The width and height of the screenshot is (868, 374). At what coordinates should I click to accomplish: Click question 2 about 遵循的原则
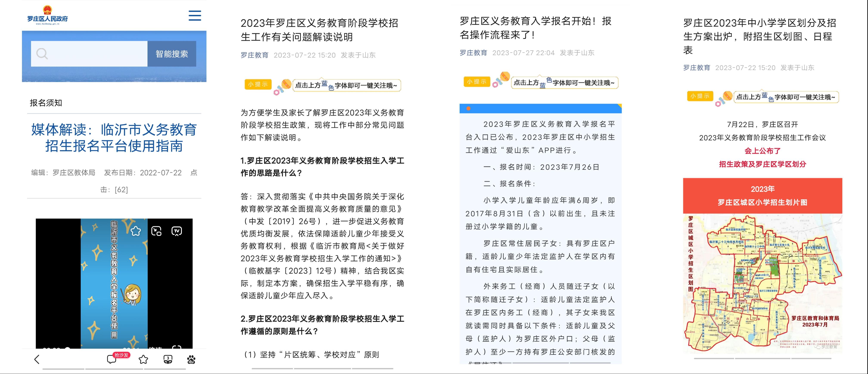pos(322,325)
